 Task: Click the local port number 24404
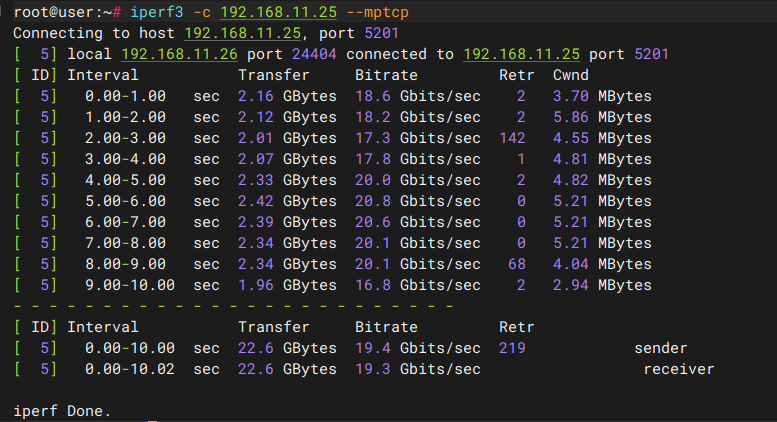(x=314, y=54)
